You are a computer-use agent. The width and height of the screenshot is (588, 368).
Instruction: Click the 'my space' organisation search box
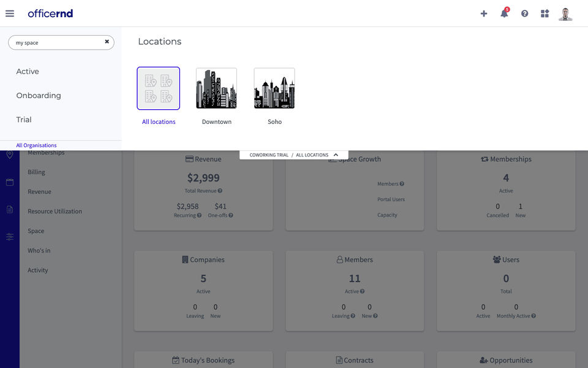[x=61, y=42]
